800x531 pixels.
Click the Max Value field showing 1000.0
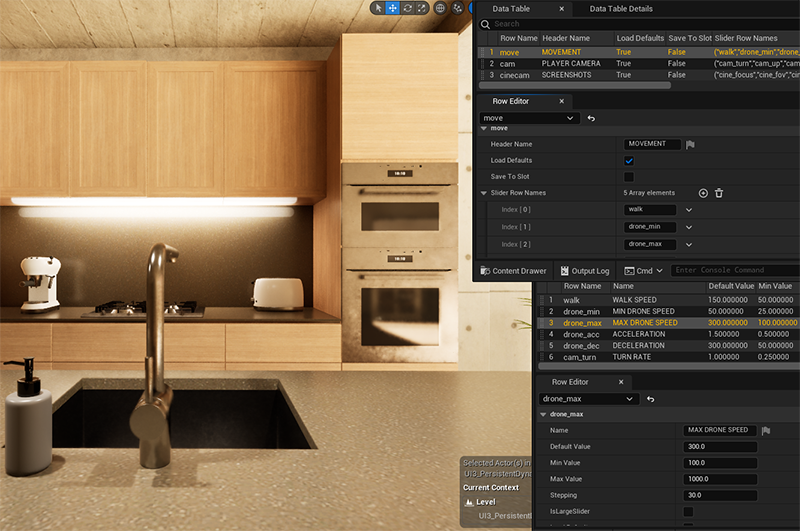(720, 479)
